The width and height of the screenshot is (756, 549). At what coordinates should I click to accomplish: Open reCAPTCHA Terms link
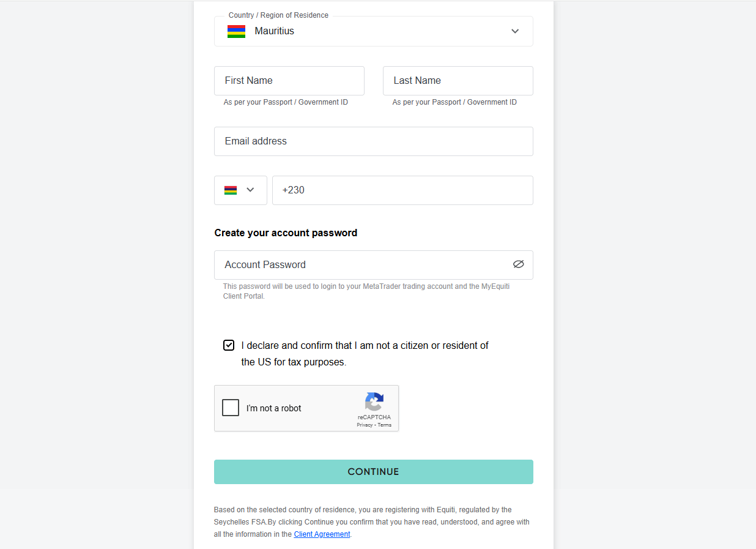(x=385, y=425)
